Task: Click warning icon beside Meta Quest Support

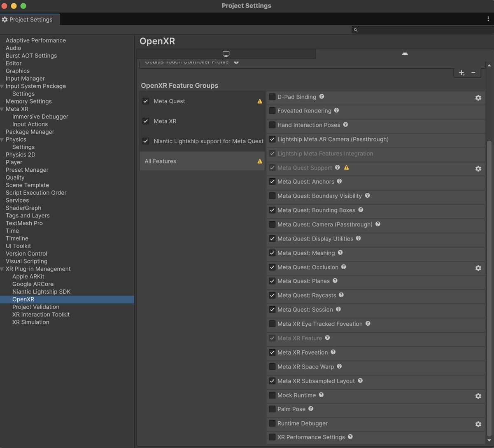Action: (347, 168)
